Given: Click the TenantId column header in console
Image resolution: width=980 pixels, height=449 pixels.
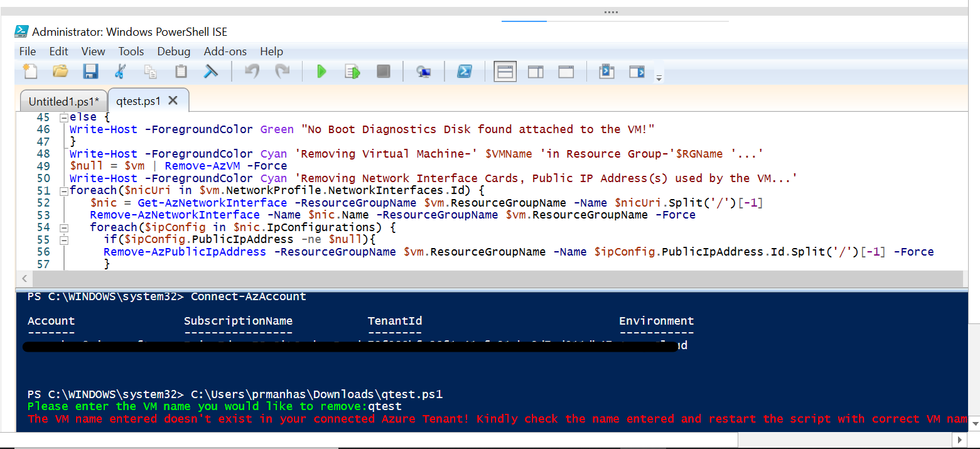Looking at the screenshot, I should click(x=395, y=321).
